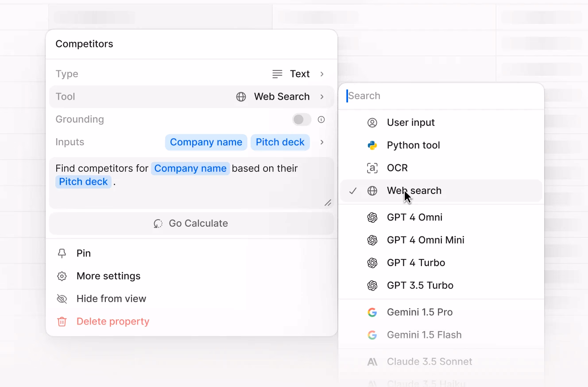Click the OpenAI icon next to GPT 3.5 Turbo
Screen dimensions: 588x387
[x=372, y=286]
